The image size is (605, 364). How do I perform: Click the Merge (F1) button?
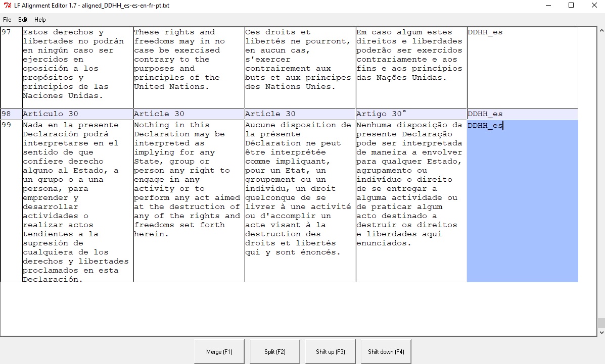coord(219,351)
